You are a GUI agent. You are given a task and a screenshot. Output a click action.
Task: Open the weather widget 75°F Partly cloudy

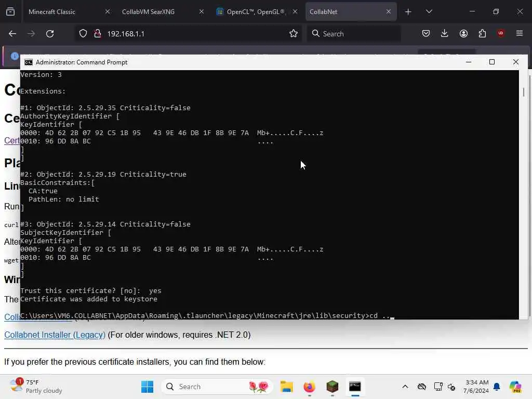pyautogui.click(x=36, y=387)
